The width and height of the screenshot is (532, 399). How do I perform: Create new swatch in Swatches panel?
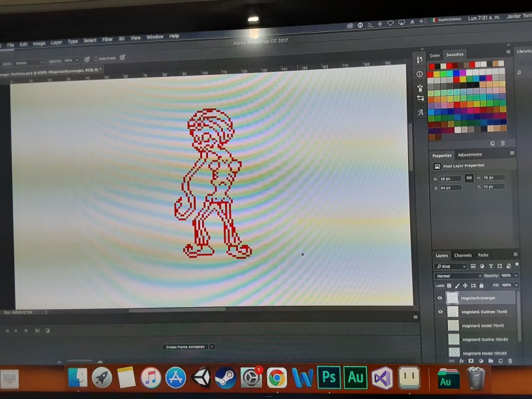[492, 143]
